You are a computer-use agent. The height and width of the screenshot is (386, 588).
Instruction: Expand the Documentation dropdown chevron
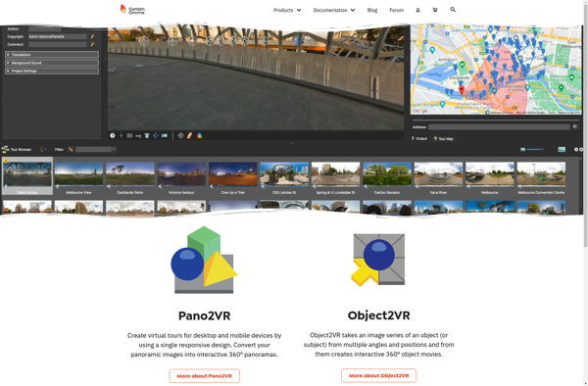[x=353, y=10]
